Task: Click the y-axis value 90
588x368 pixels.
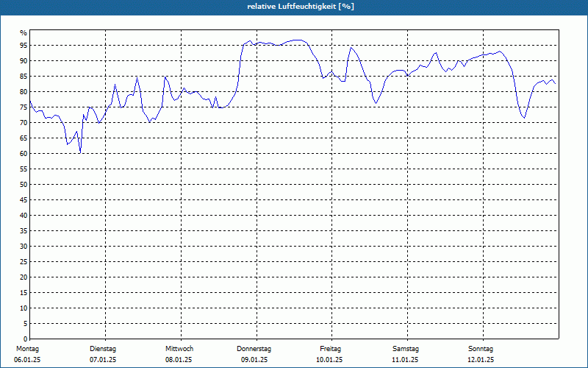Action: [24, 61]
